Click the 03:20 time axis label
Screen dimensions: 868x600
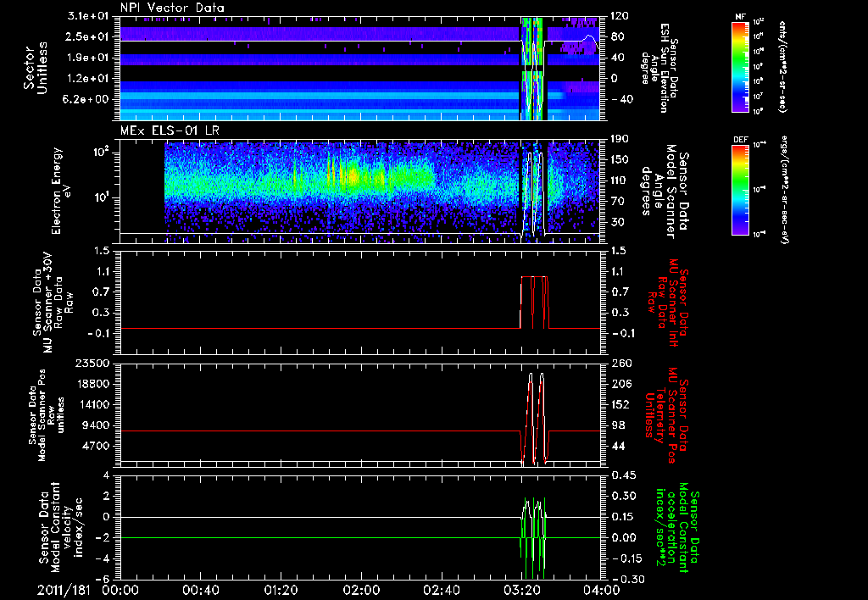521,590
